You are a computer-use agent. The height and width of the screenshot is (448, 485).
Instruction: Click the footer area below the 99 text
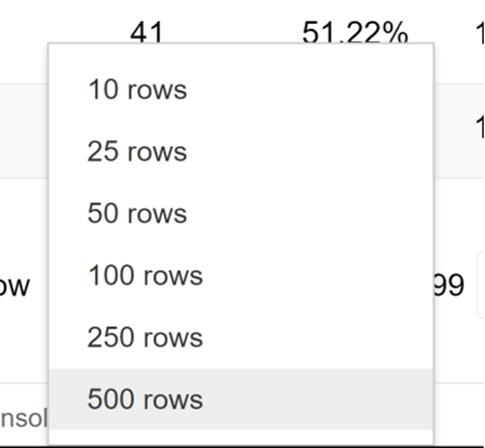[x=459, y=413]
